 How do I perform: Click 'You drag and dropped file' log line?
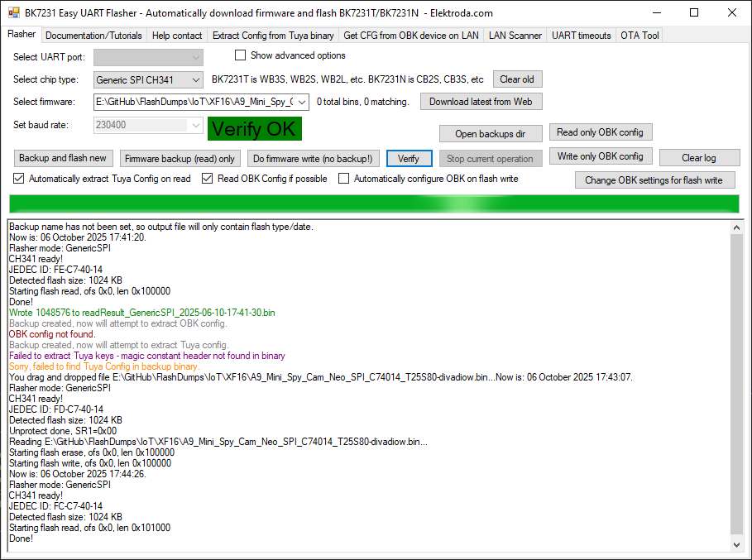(x=320, y=377)
